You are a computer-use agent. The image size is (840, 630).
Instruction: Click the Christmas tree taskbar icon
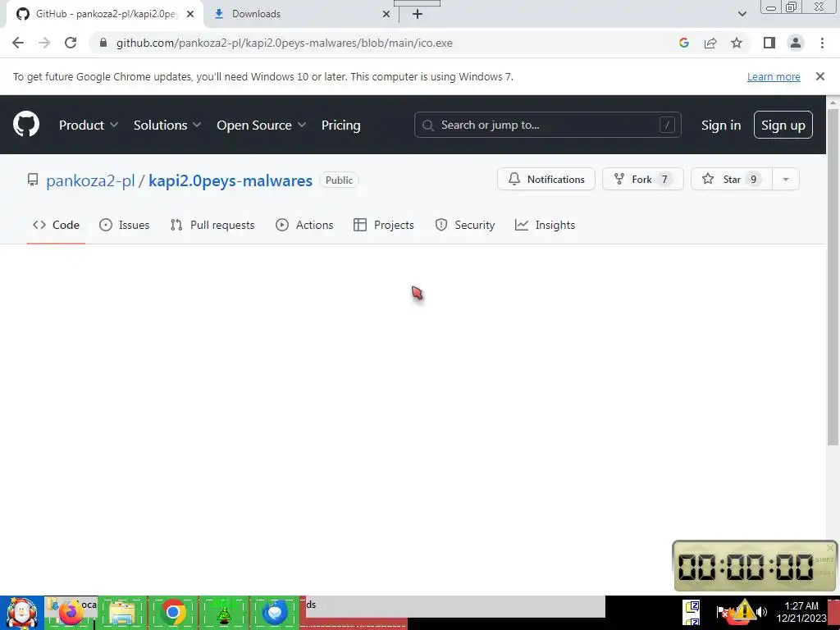coord(224,613)
